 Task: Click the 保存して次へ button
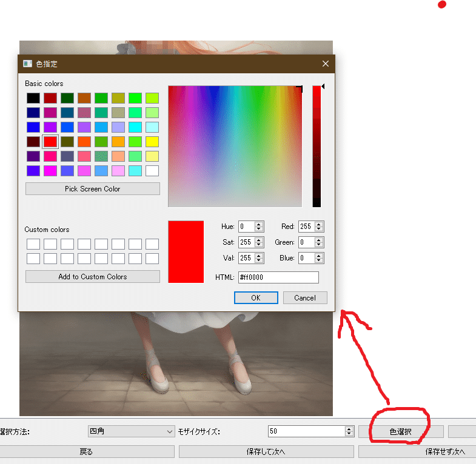pos(266,451)
